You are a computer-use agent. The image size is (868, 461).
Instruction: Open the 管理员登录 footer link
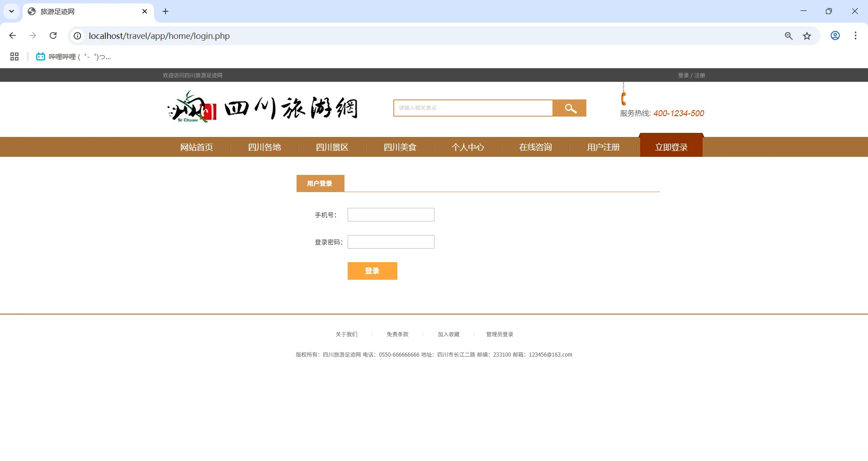click(499, 334)
